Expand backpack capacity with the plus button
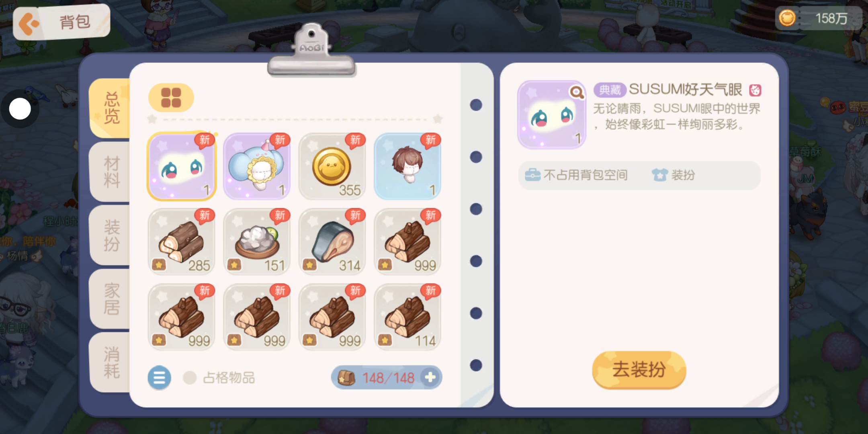This screenshot has height=434, width=868. [x=430, y=377]
